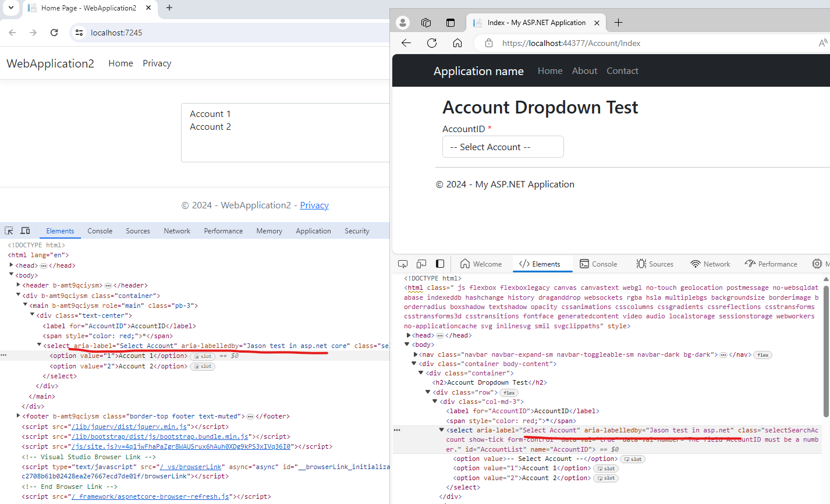
Task: Click the slot badge beside Account 2 option in Chrome DevTools
Action: tap(203, 367)
